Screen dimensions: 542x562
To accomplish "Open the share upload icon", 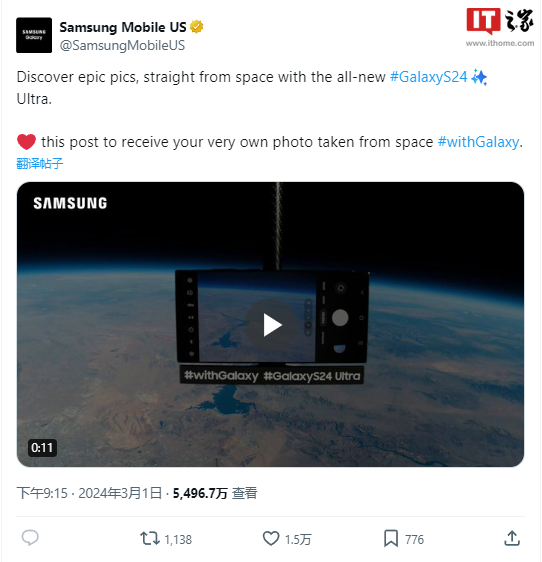I will pyautogui.click(x=512, y=538).
